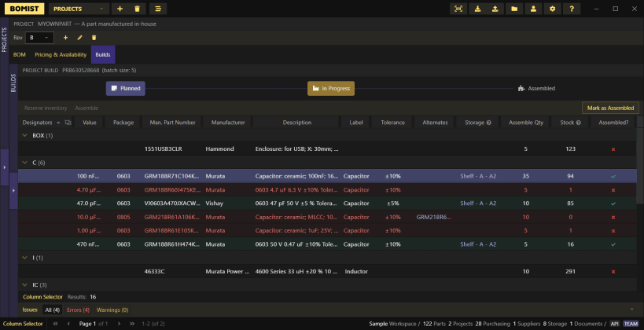Collapse the I (1) group

click(x=24, y=258)
